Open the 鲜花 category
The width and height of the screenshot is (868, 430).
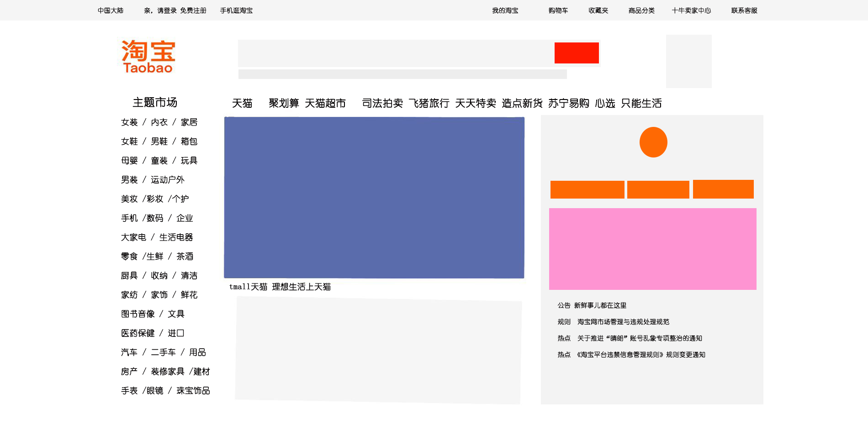(189, 295)
